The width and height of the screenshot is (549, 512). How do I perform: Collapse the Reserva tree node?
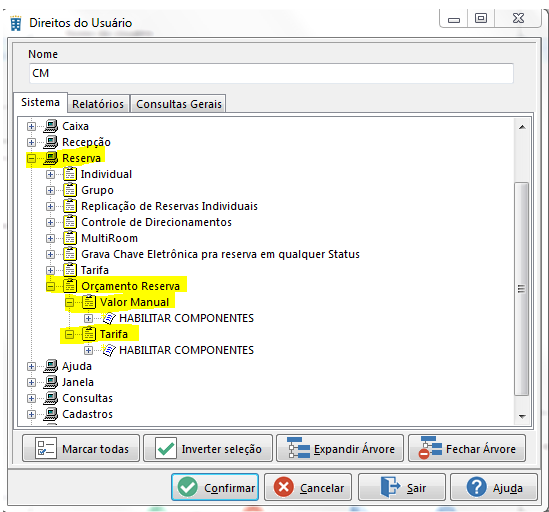click(x=31, y=158)
